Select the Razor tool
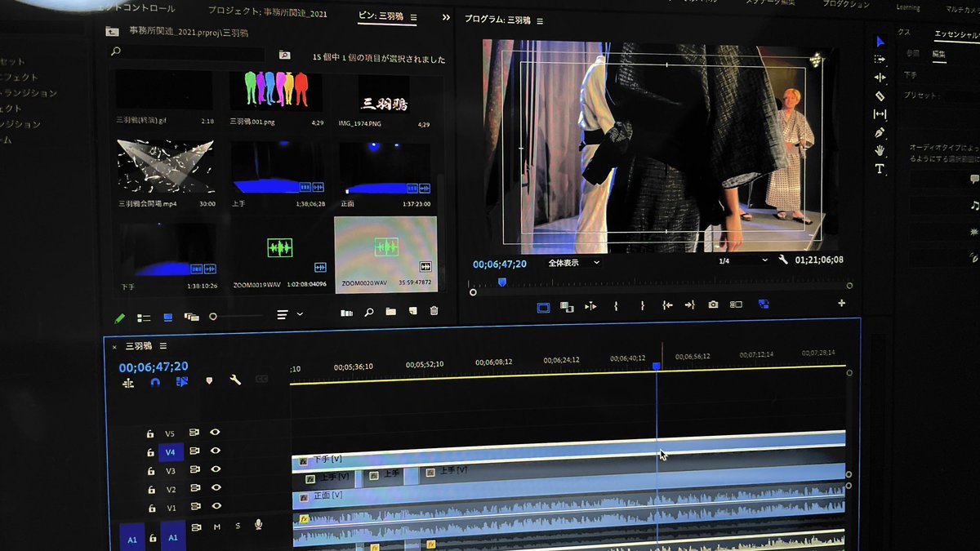980x551 pixels. (880, 96)
